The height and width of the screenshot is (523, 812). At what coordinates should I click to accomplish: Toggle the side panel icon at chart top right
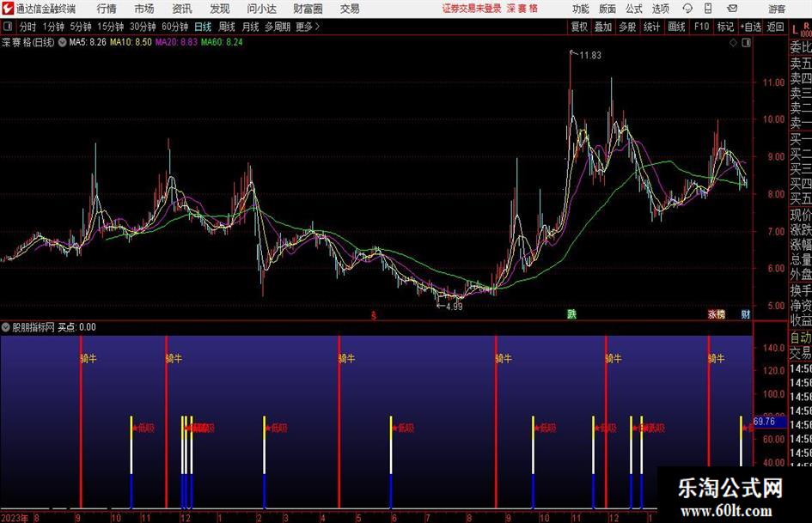click(746, 43)
